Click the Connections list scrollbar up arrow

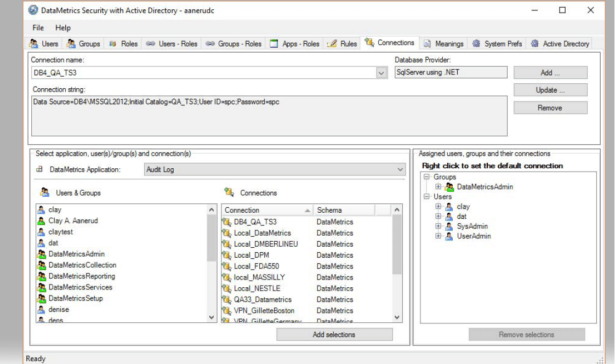click(397, 209)
